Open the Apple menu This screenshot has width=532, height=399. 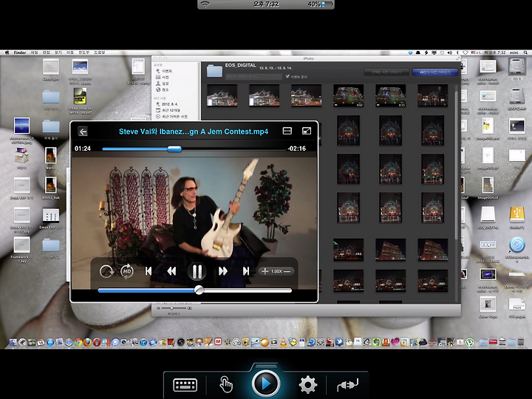[x=7, y=52]
